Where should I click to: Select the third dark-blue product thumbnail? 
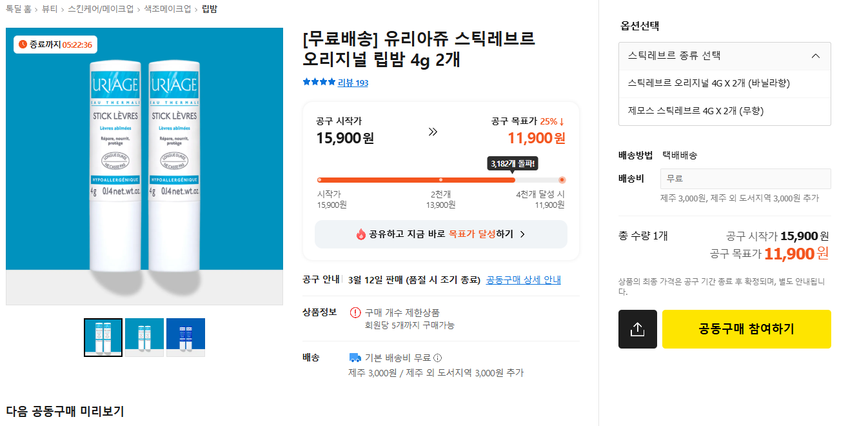[x=186, y=337]
